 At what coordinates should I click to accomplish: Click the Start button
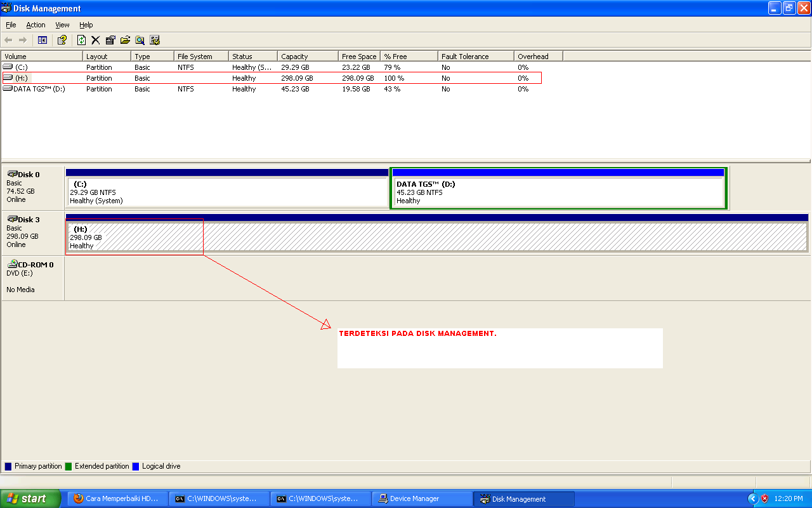click(x=29, y=498)
